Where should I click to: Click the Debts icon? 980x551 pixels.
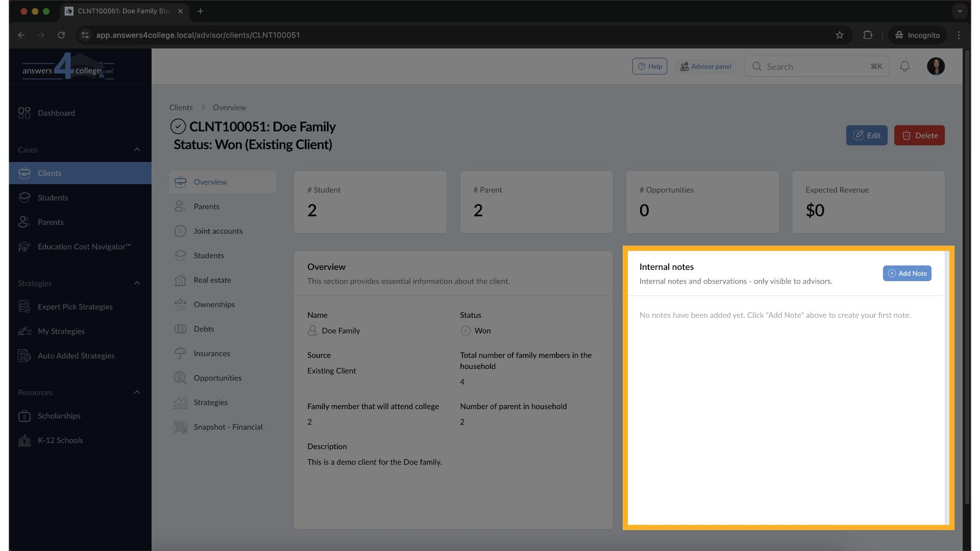click(180, 329)
